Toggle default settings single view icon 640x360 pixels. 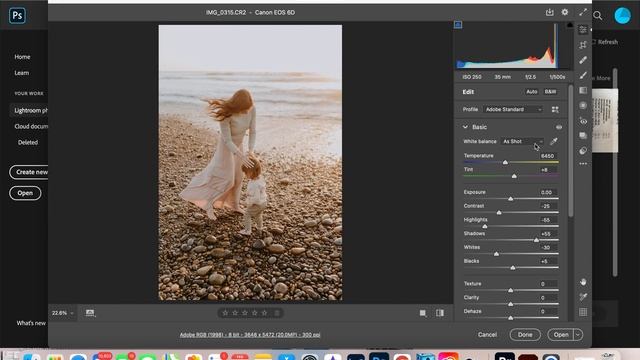click(423, 313)
